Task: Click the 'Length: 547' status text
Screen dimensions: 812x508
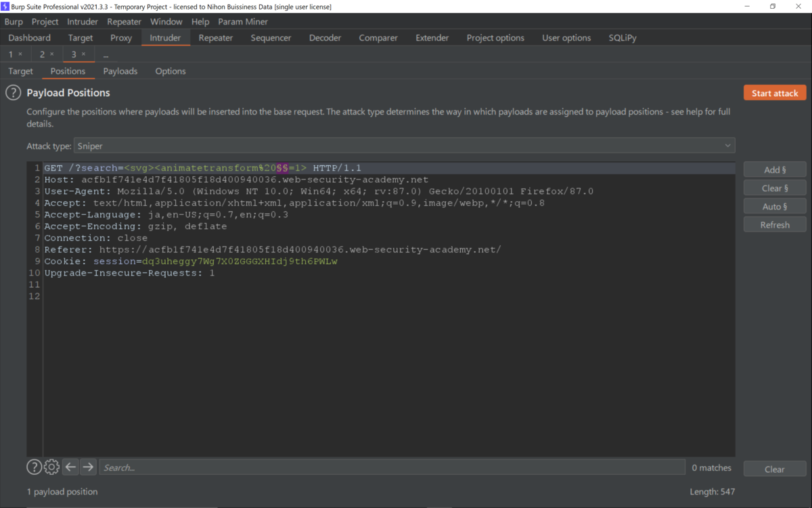Action: pyautogui.click(x=712, y=492)
